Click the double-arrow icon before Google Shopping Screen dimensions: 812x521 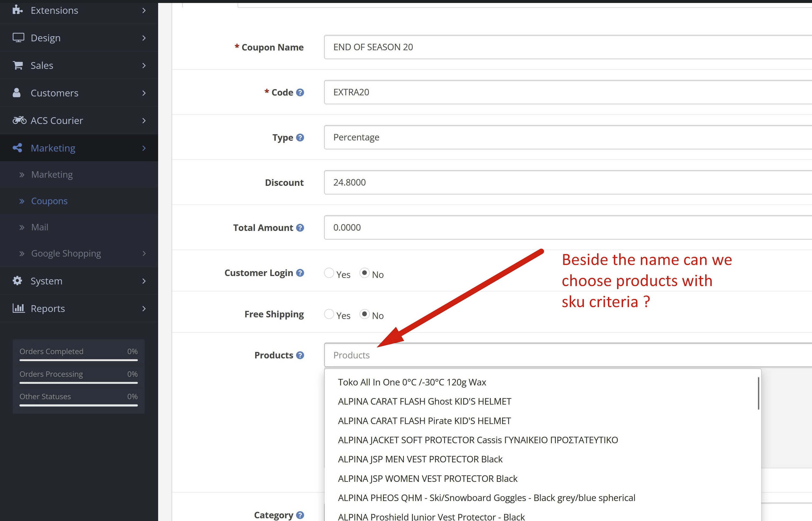pyautogui.click(x=22, y=254)
